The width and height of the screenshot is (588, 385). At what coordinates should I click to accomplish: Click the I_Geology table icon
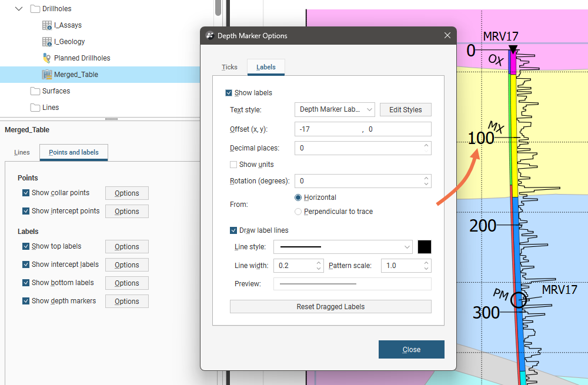[47, 42]
